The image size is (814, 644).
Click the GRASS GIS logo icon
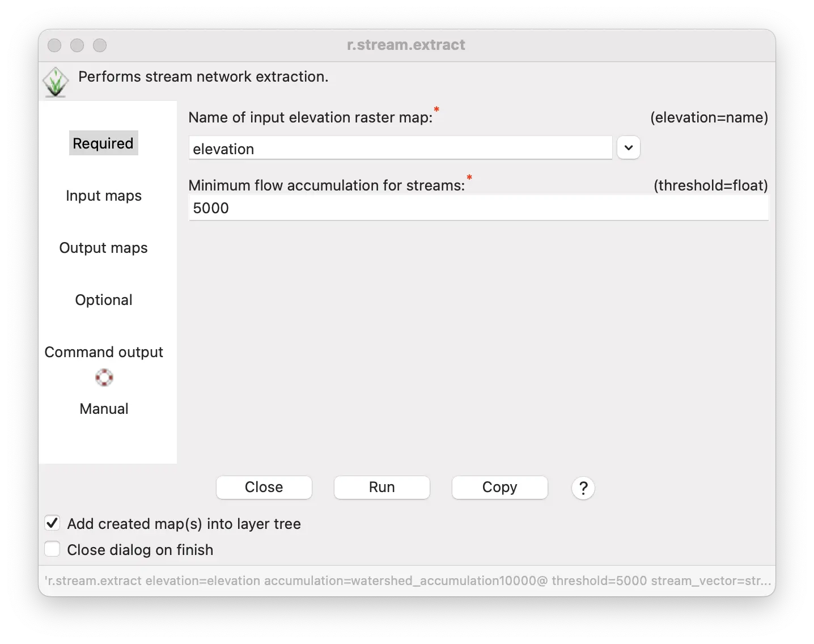pyautogui.click(x=56, y=82)
